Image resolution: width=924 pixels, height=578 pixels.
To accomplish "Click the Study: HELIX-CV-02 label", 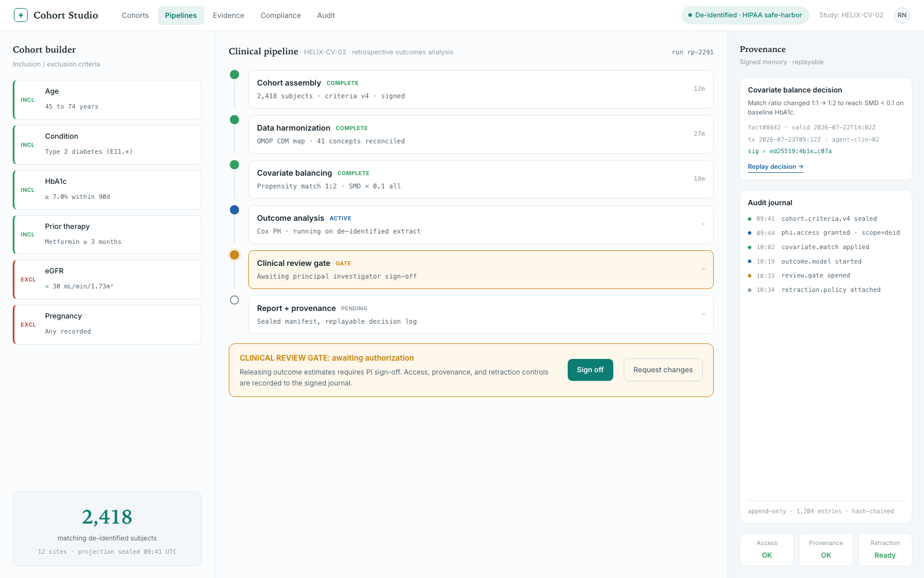I will pyautogui.click(x=851, y=15).
